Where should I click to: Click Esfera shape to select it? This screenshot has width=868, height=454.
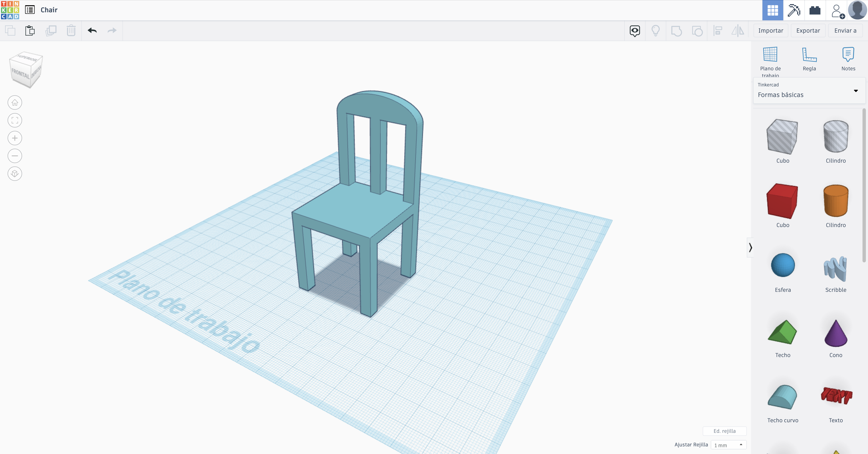[x=782, y=265]
